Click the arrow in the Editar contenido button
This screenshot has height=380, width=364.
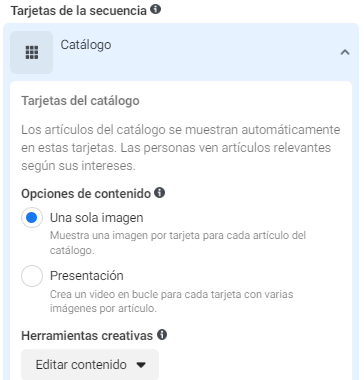pyautogui.click(x=141, y=365)
